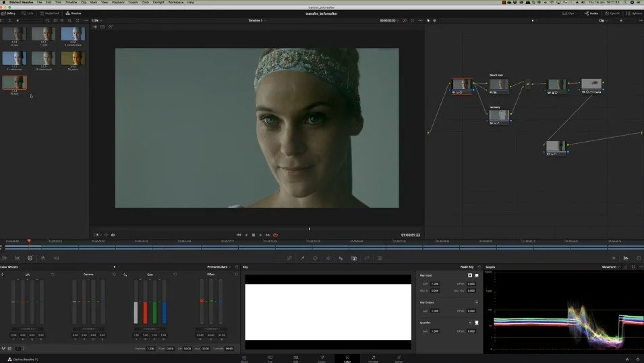Viewport: 644px width, 363px height.
Task: Open the Color Wheels palette icon
Action: (x=30, y=258)
